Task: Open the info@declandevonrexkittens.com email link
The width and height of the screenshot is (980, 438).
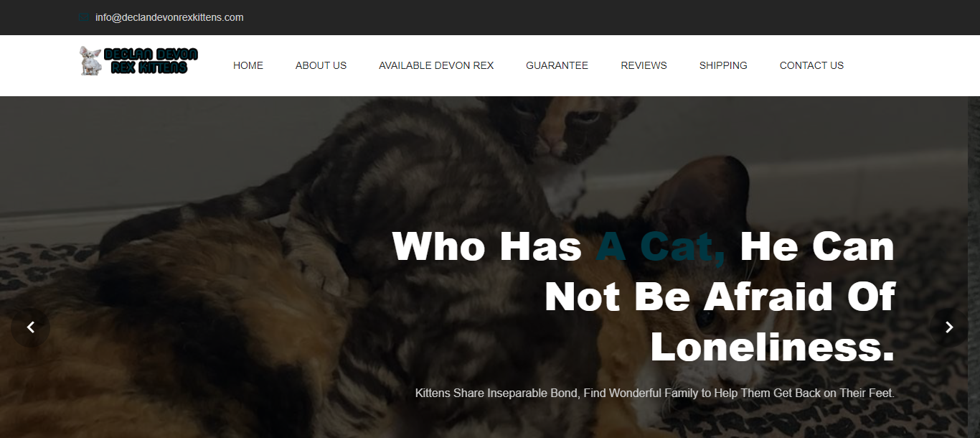Action: [169, 17]
